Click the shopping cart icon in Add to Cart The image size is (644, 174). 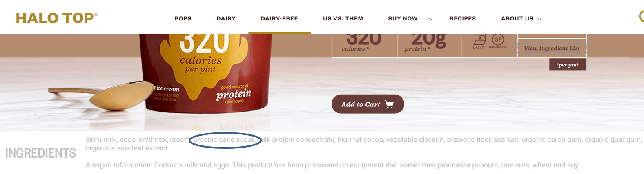pyautogui.click(x=389, y=105)
